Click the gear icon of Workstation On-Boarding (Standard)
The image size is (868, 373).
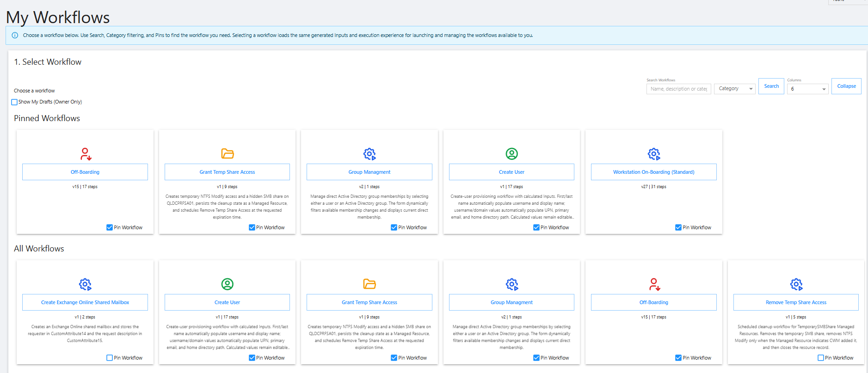(654, 153)
